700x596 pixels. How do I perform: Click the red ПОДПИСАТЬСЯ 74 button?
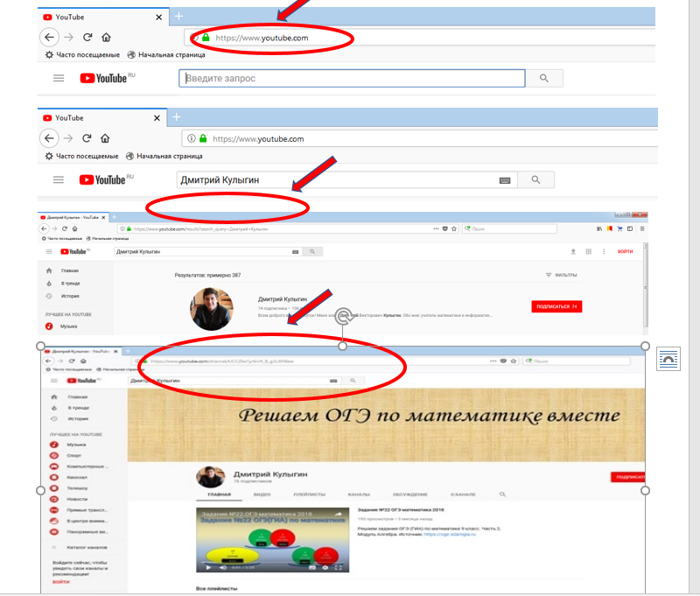coord(556,306)
